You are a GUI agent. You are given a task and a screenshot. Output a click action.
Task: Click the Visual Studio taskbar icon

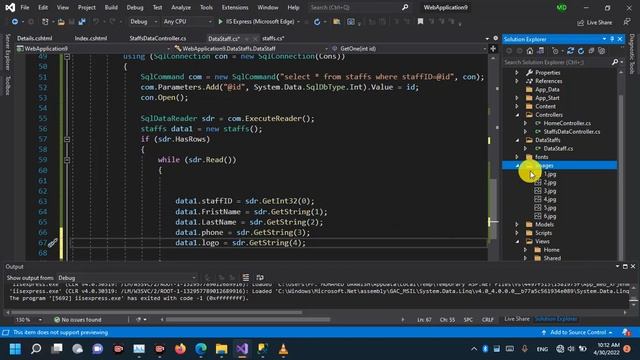coord(242,349)
